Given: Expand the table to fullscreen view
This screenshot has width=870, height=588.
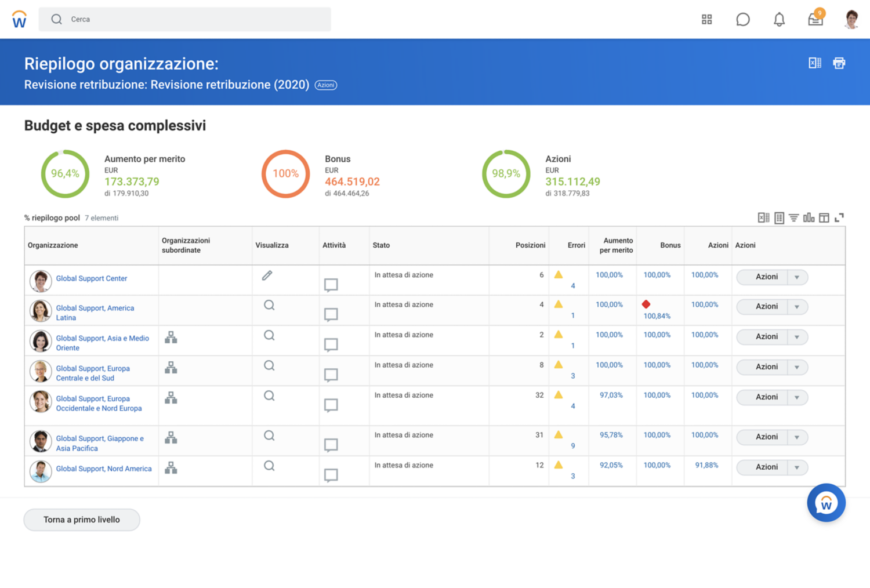Looking at the screenshot, I should [839, 217].
